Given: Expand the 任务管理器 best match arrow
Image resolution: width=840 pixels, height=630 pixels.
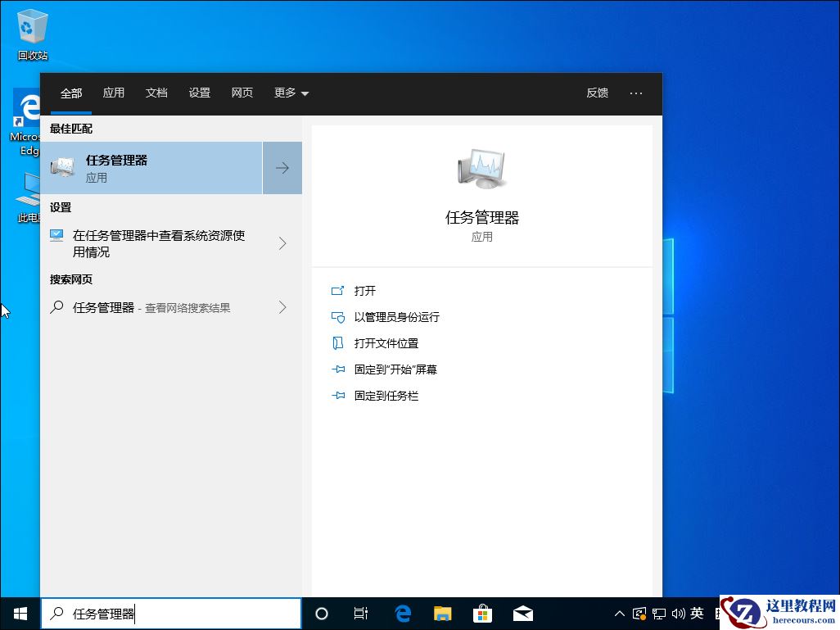Looking at the screenshot, I should [282, 167].
